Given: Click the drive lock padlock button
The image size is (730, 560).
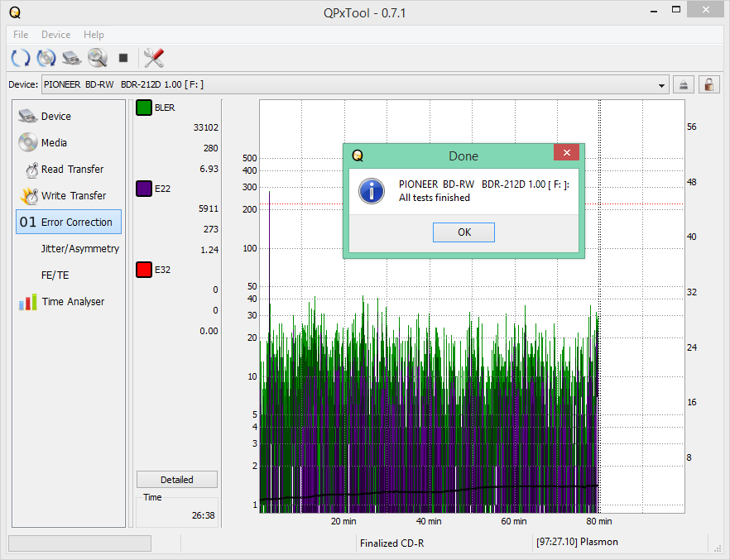Looking at the screenshot, I should point(708,84).
